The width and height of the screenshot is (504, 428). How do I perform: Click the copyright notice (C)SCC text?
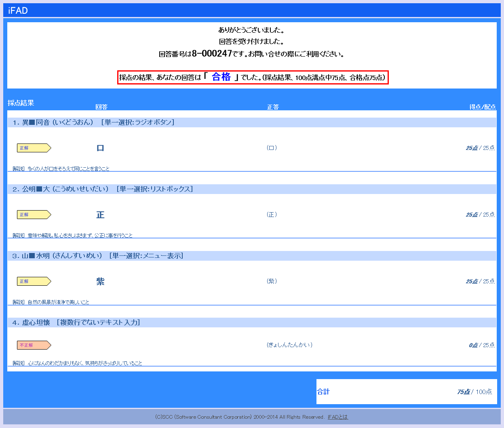pyautogui.click(x=240, y=417)
